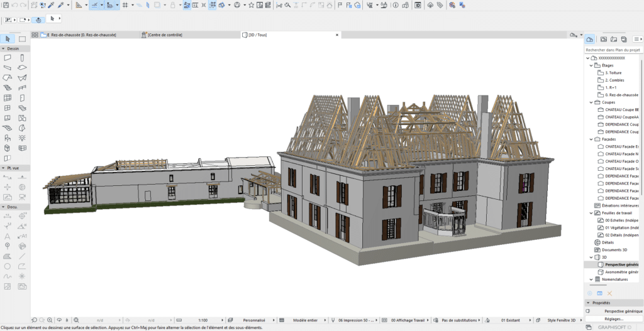Image resolution: width=644 pixels, height=331 pixels.
Task: Select the Lamp tool
Action: [x=22, y=138]
